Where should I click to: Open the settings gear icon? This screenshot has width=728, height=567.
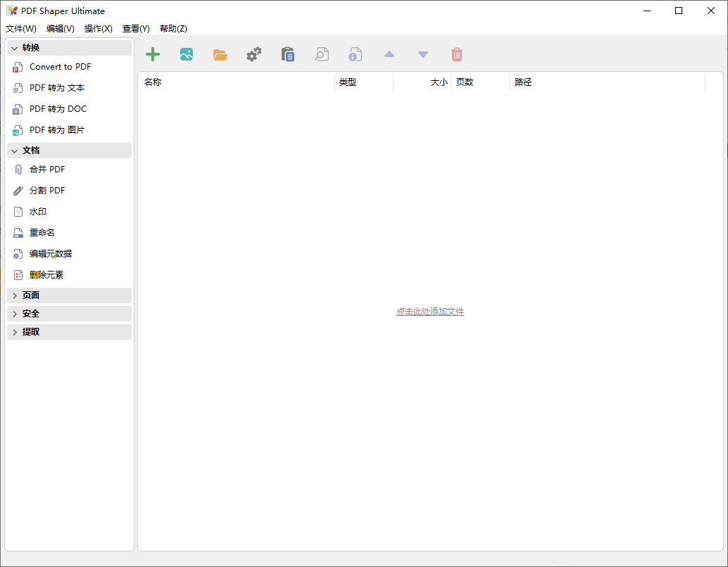pos(253,54)
